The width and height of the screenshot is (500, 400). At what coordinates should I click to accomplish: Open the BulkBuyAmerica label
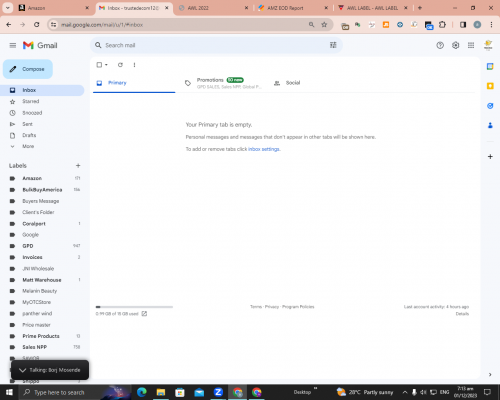(42, 190)
